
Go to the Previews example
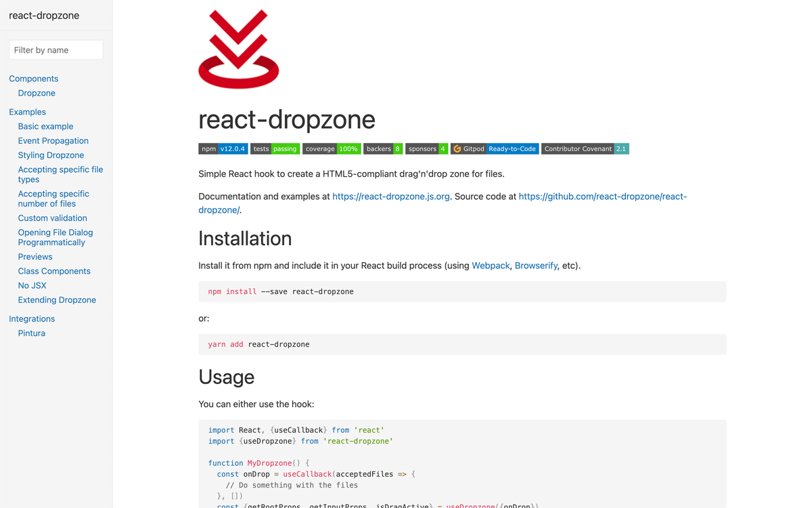point(35,257)
